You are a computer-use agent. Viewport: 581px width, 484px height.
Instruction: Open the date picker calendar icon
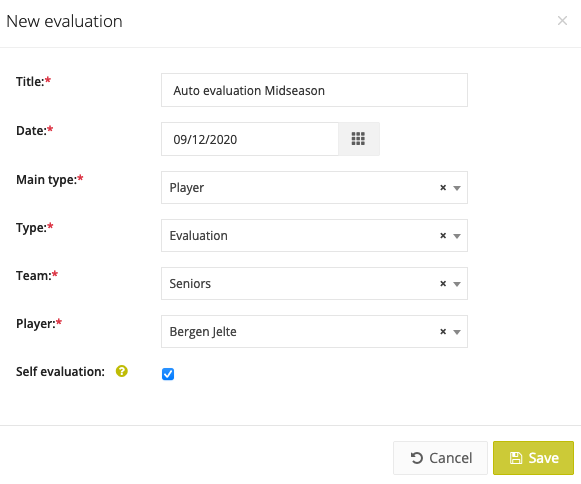[x=358, y=139]
